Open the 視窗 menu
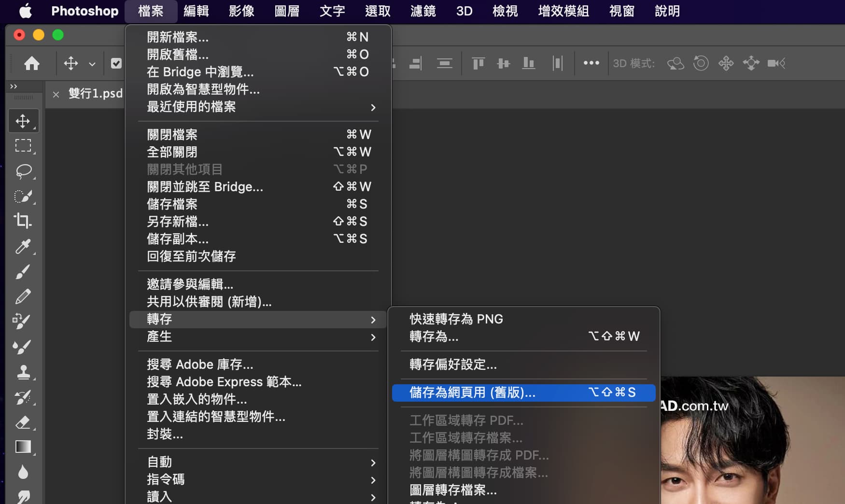Viewport: 845px width, 504px height. (x=622, y=11)
